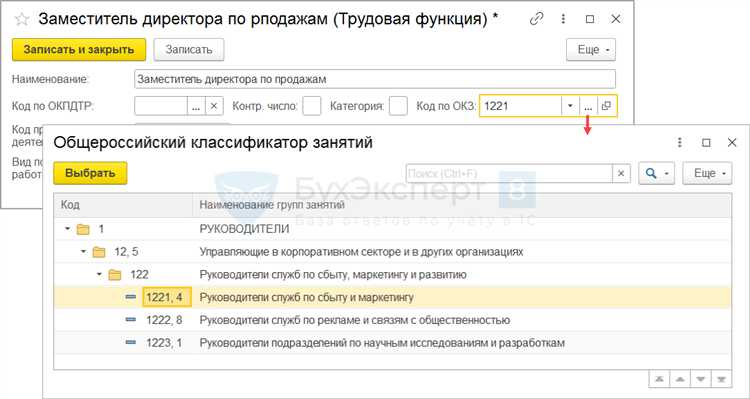Maximize the Общероссийский классификатор занятий window
Image resolution: width=750 pixels, height=399 pixels.
pos(706,142)
